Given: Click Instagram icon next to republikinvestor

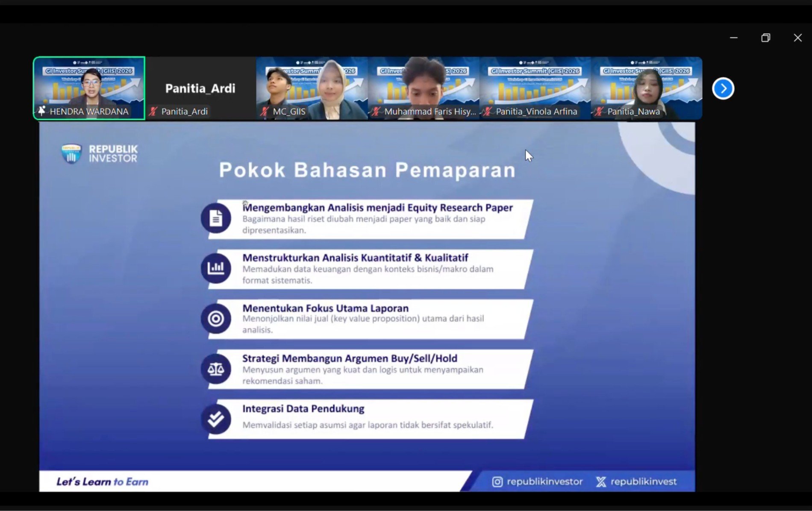Looking at the screenshot, I should click(497, 482).
